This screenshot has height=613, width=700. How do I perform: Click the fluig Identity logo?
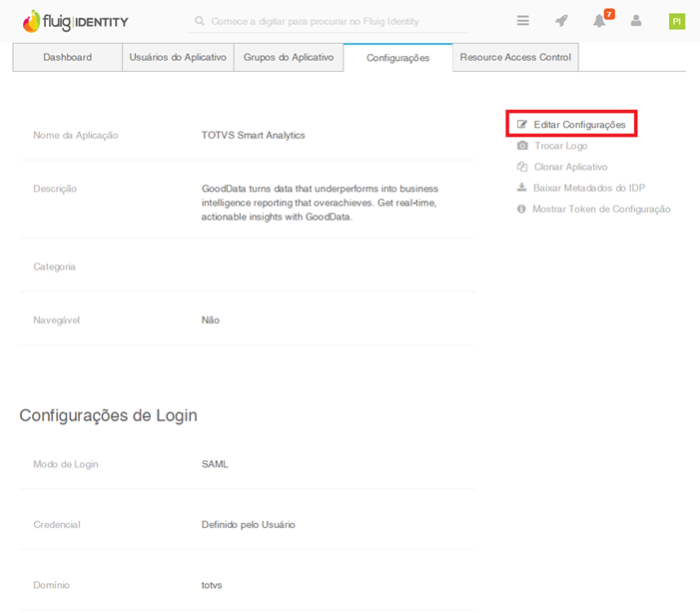75,21
